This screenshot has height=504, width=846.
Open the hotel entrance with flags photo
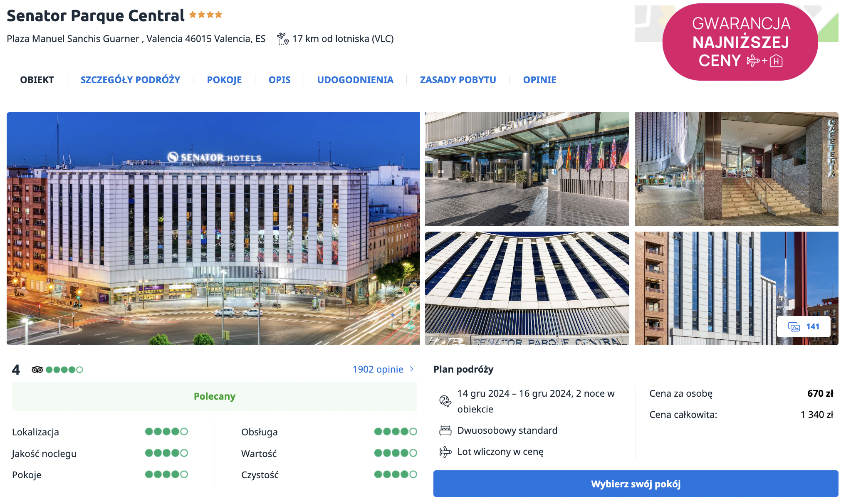[527, 169]
